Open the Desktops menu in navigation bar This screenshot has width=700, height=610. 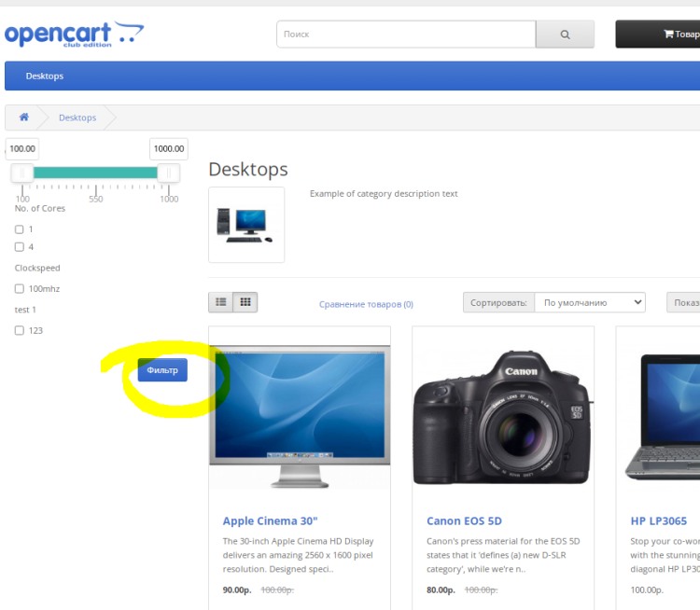[x=45, y=76]
